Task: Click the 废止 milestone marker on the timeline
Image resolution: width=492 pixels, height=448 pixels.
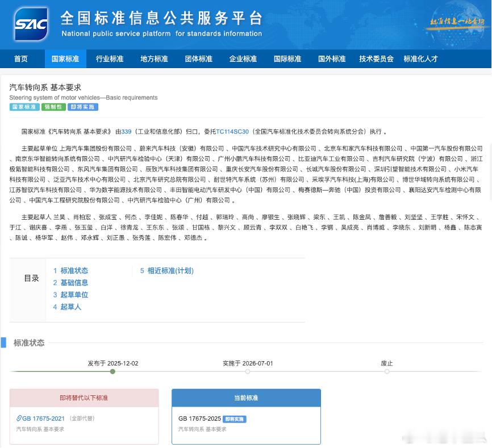Action: [x=387, y=371]
